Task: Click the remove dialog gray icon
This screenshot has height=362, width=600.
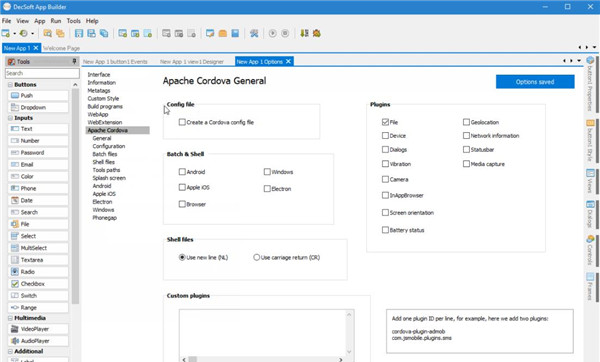Action: (179, 34)
